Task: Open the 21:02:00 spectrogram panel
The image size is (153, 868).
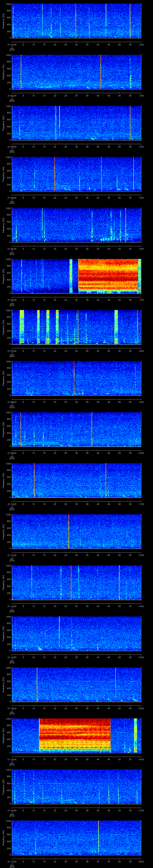Action: pos(77,72)
